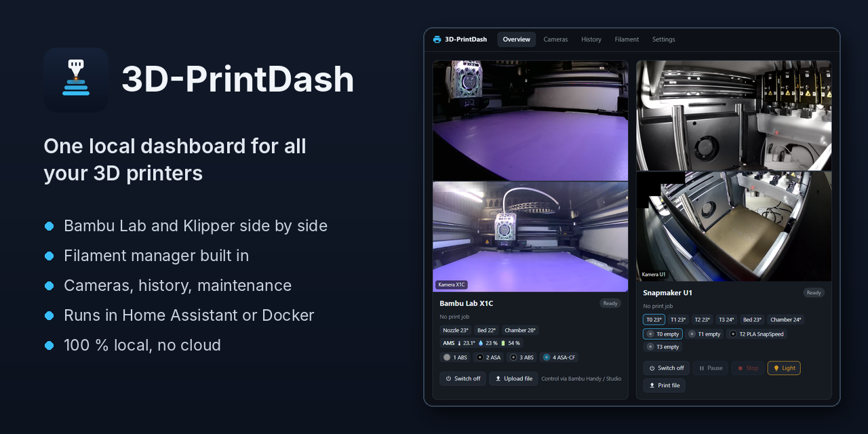This screenshot has height=434, width=868.
Task: Click the Kamera X1C label
Action: [452, 285]
